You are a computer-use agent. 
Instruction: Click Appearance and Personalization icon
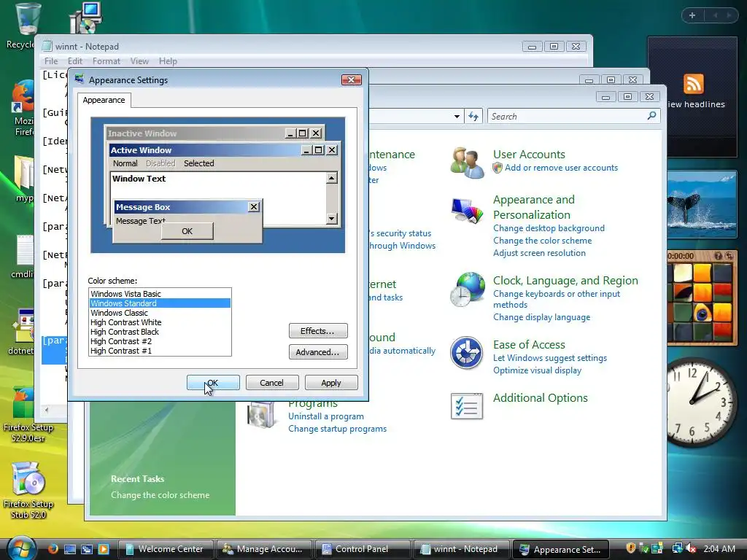pos(466,211)
